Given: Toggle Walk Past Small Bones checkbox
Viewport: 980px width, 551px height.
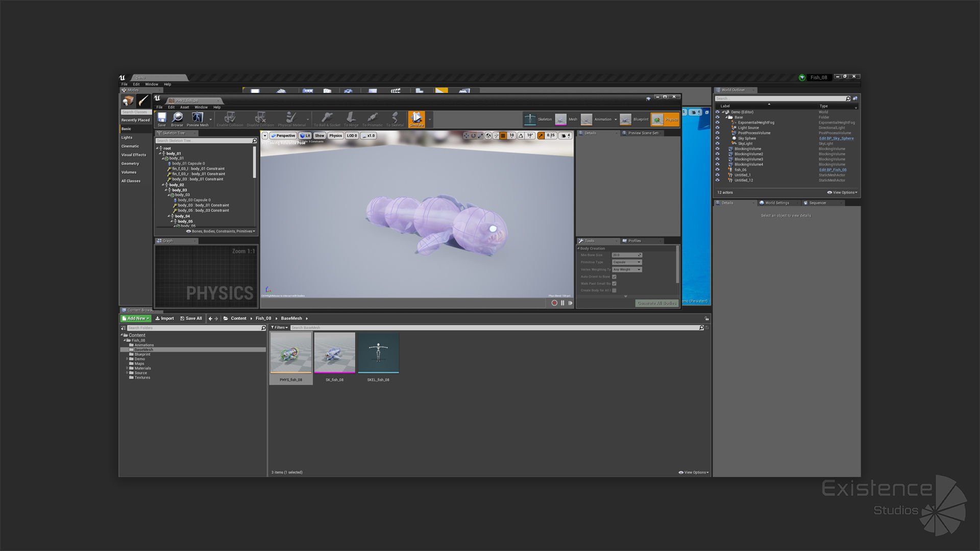Looking at the screenshot, I should 614,284.
